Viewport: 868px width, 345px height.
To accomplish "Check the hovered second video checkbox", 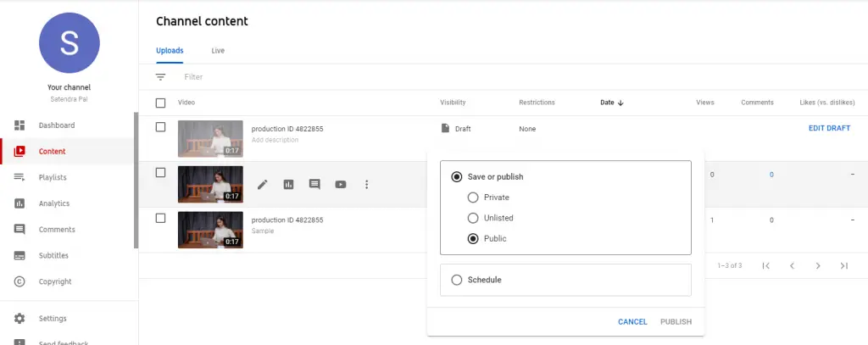I will coord(160,173).
